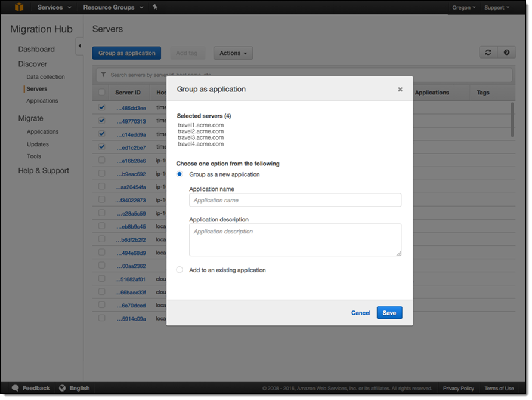Collapse the left sidebar arrow

79,47
